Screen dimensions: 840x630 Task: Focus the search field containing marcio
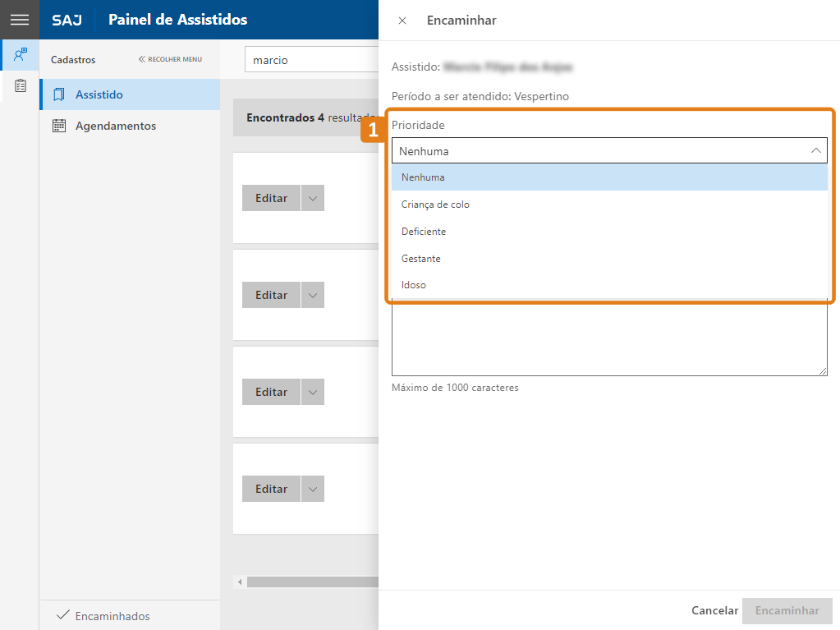pos(312,59)
